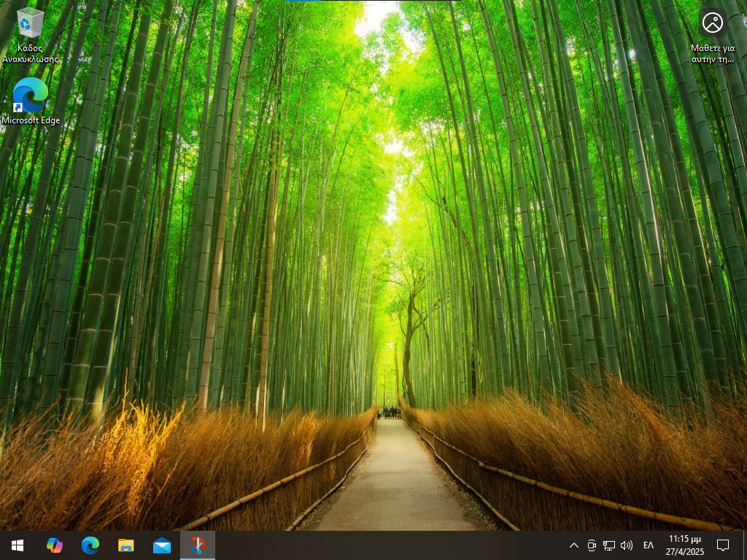
Task: Launch Copilot from the taskbar
Action: (54, 545)
